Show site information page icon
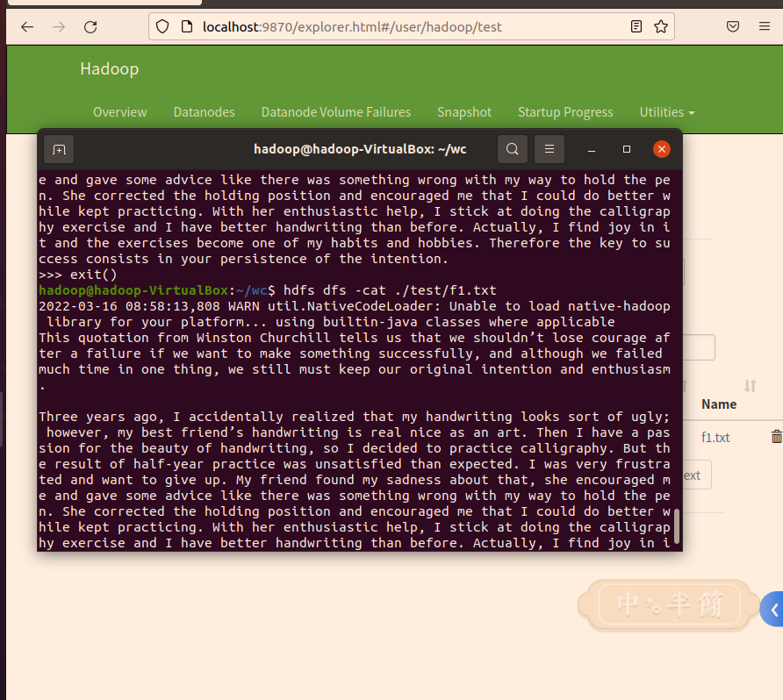Viewport: 783px width, 700px height. (x=187, y=26)
